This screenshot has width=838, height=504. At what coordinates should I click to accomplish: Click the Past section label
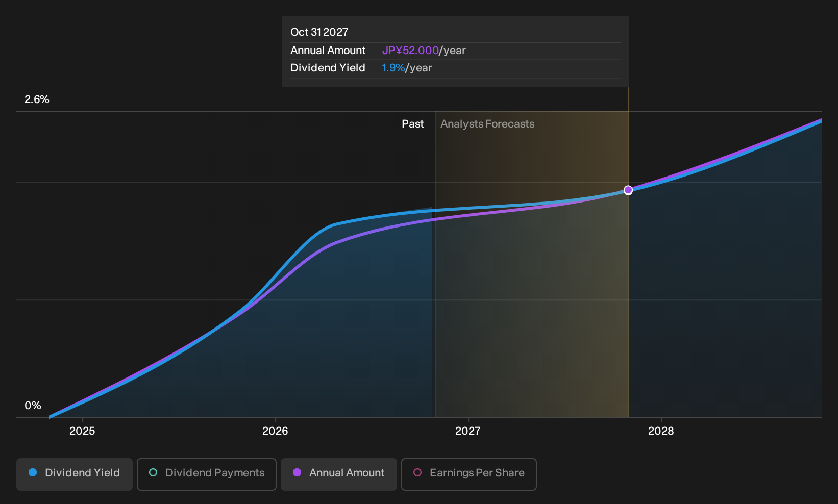[412, 124]
